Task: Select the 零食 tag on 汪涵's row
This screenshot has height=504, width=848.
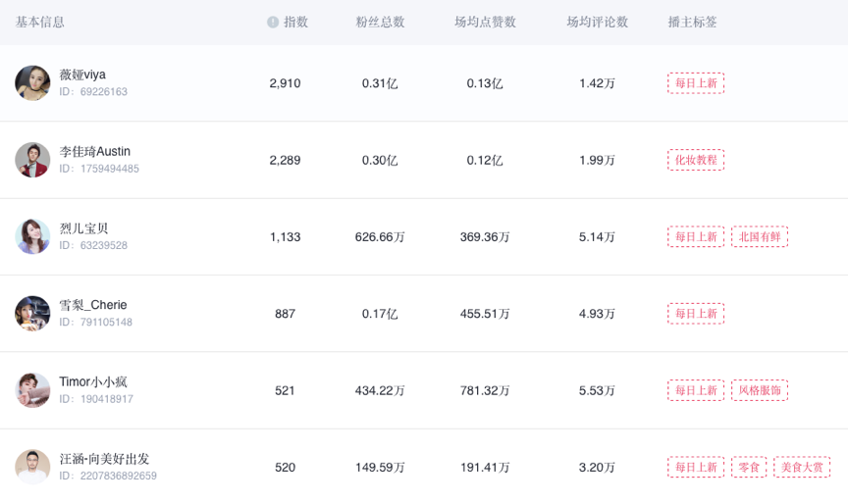Action: point(749,467)
